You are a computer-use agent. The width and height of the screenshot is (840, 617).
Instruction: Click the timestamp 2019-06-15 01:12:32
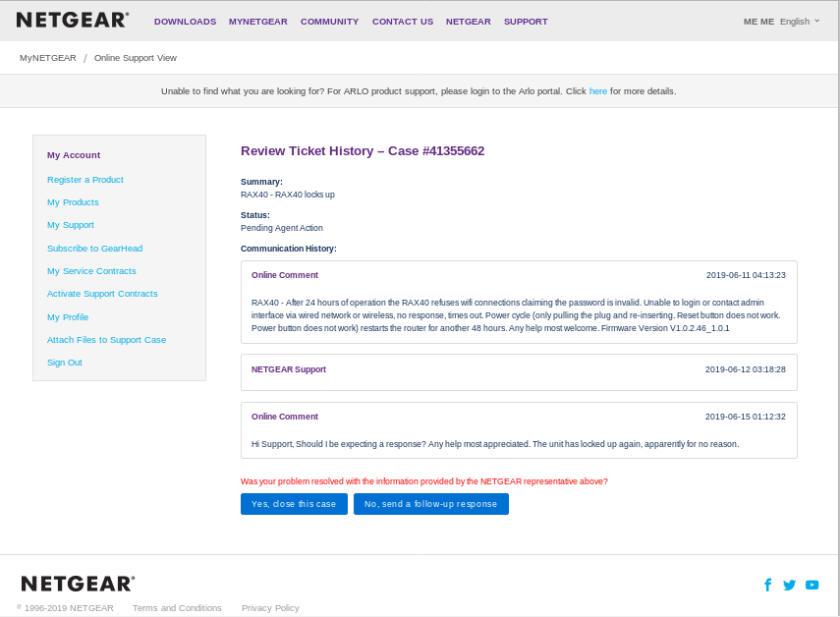coord(745,417)
